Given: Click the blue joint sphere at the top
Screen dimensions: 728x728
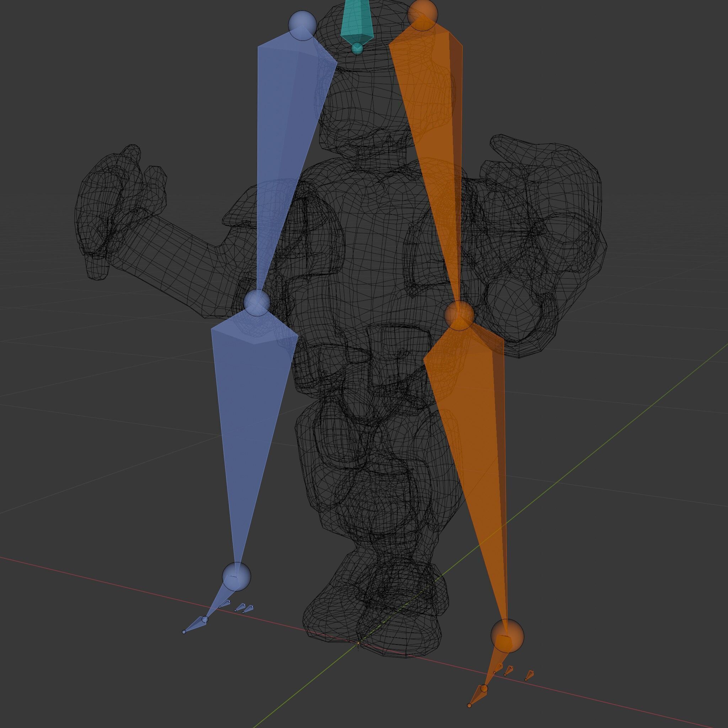Looking at the screenshot, I should click(x=303, y=25).
